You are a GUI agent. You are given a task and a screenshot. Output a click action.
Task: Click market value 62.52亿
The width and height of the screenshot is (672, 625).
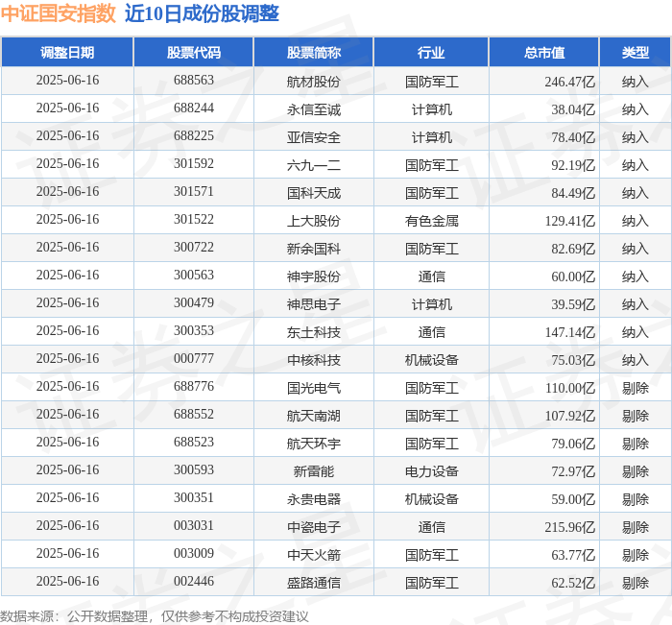click(573, 583)
